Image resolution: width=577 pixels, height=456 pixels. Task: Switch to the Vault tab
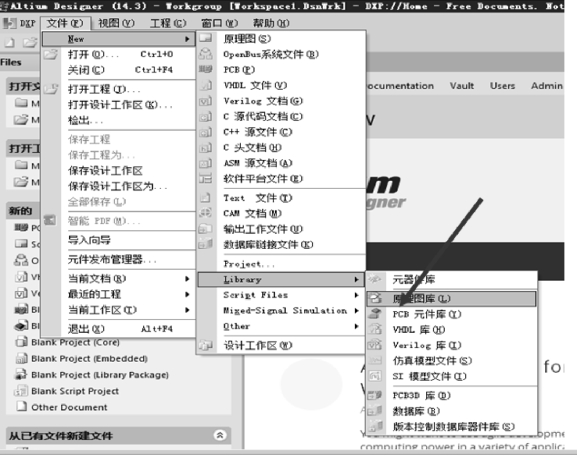462,86
